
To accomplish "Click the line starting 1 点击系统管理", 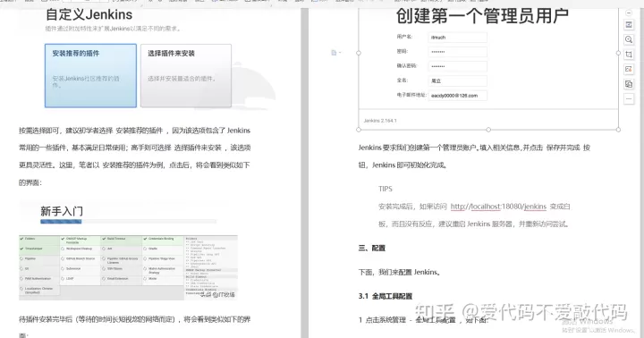I will [x=423, y=320].
